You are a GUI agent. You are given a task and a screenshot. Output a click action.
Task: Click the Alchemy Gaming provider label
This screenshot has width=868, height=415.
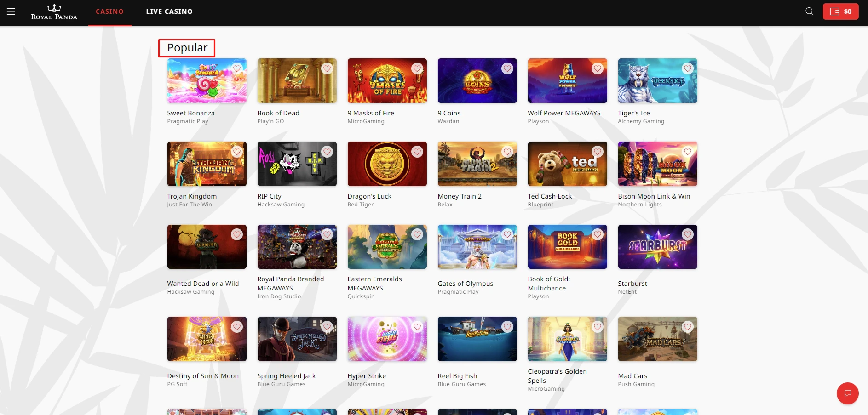[641, 121]
